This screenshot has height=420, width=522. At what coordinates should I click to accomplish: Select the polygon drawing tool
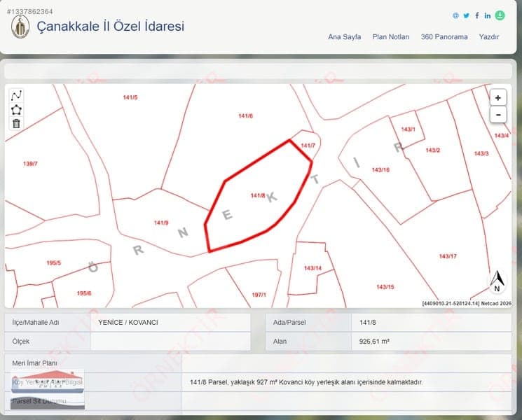coord(16,110)
